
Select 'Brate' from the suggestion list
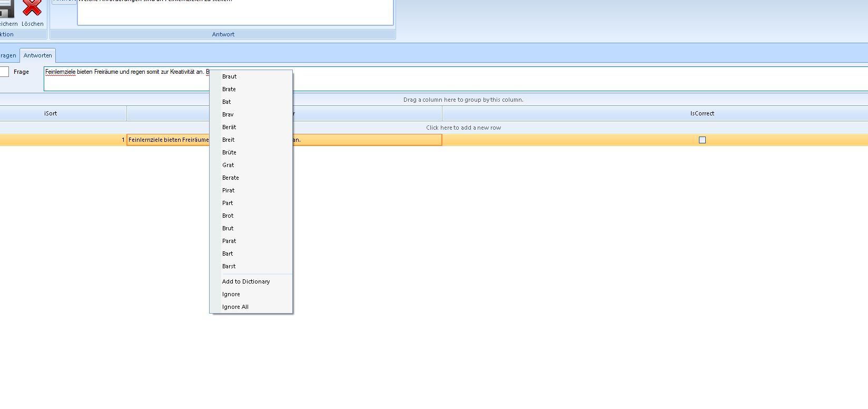229,89
